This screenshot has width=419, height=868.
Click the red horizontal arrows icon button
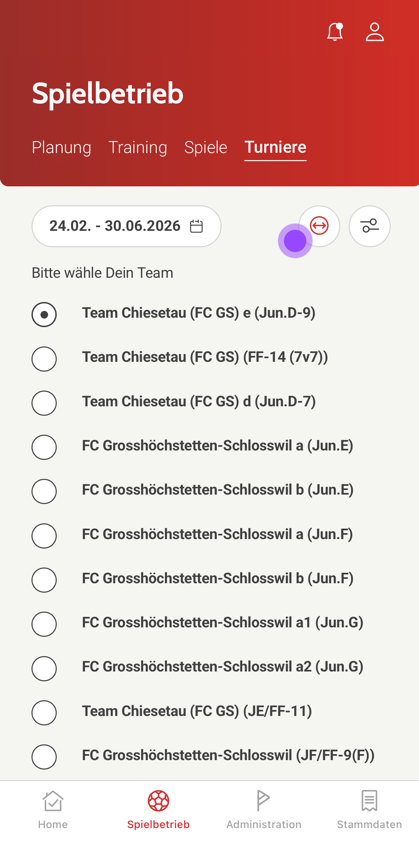point(319,226)
